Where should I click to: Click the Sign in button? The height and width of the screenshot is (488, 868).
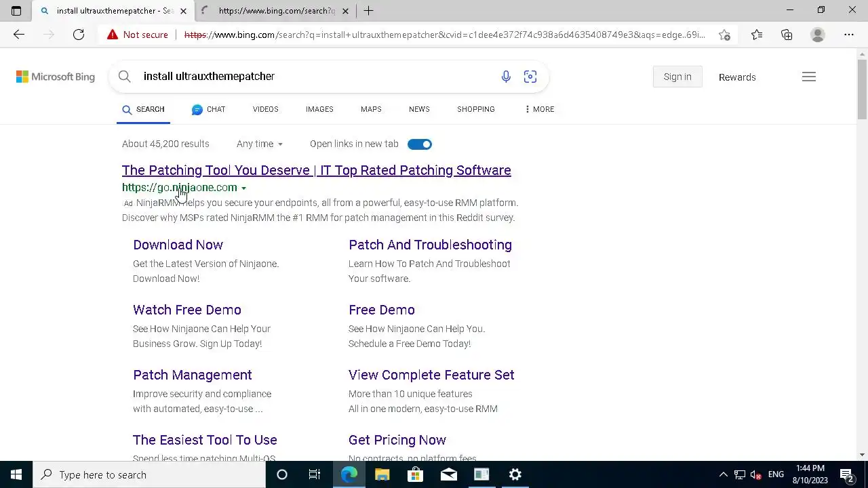(677, 77)
